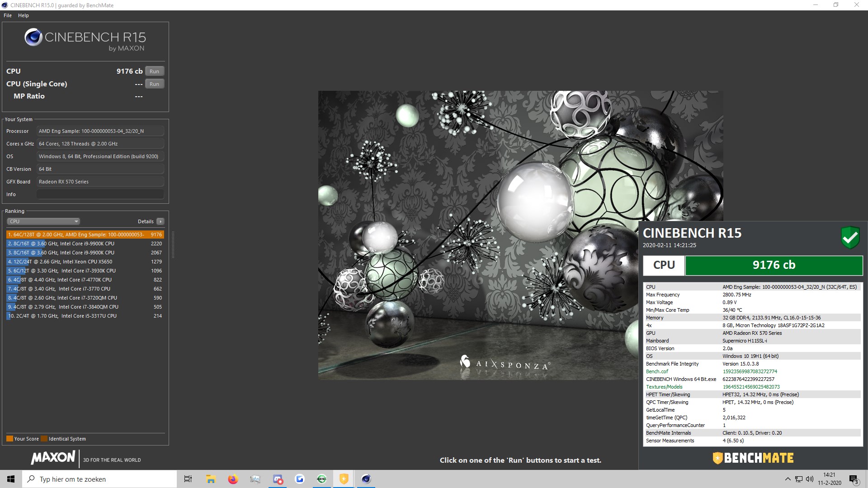
Task: Run the multi-core CPU benchmark
Action: click(x=155, y=71)
